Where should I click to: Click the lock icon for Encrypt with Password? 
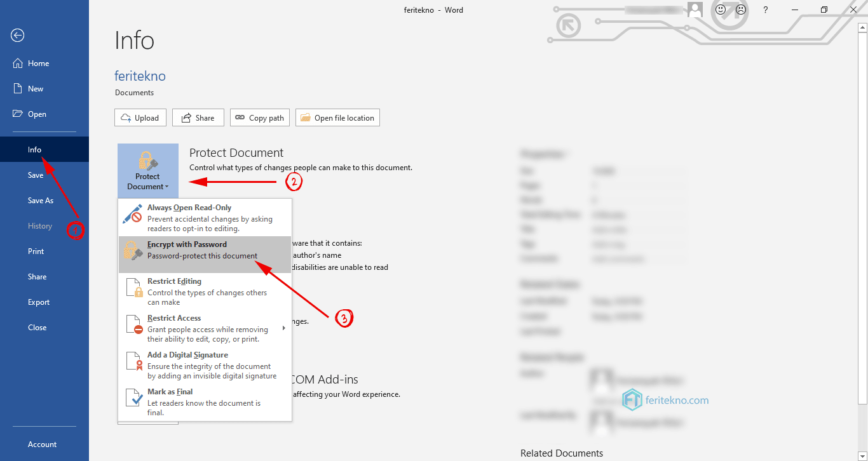tap(133, 250)
